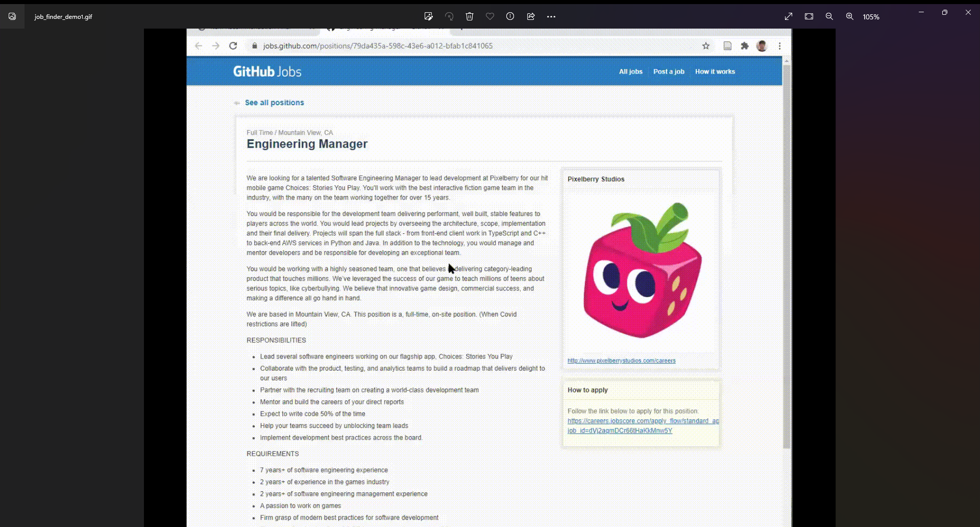
Task: Open the All jobs nav link
Action: pos(631,71)
